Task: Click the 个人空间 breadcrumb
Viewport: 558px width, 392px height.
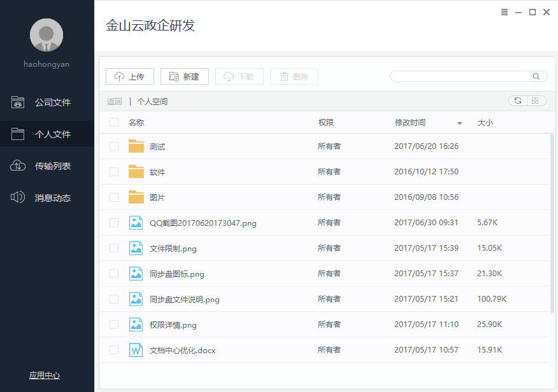Action: [152, 102]
